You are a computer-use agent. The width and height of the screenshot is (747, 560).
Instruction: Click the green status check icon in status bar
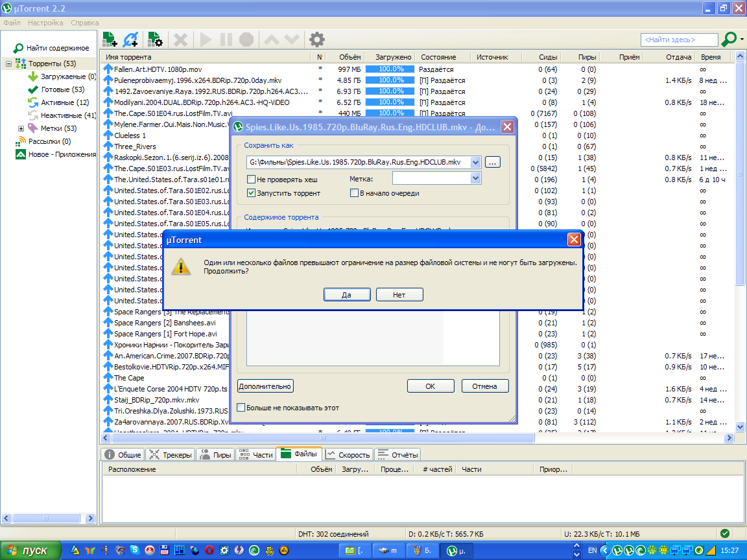point(724,534)
